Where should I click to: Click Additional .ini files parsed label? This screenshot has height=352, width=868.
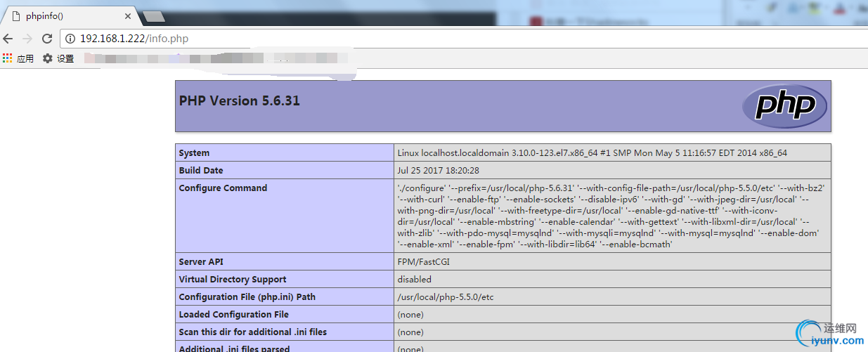point(234,348)
